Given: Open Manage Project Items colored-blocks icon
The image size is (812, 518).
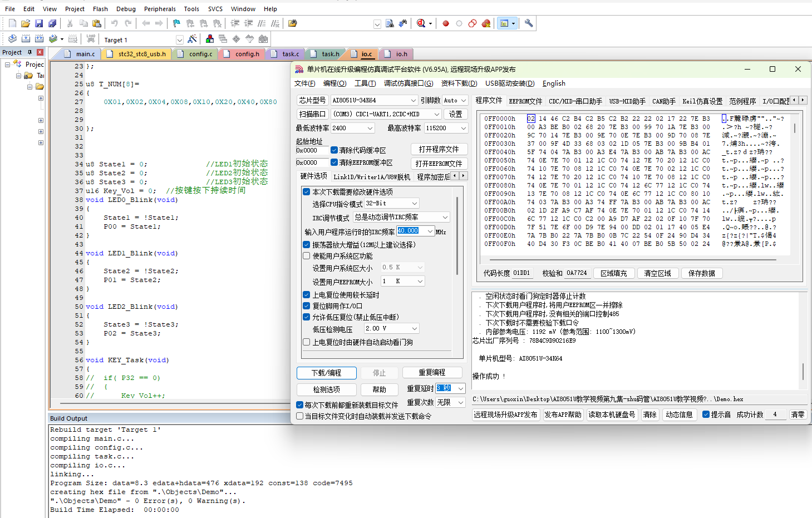Looking at the screenshot, I should [210, 39].
